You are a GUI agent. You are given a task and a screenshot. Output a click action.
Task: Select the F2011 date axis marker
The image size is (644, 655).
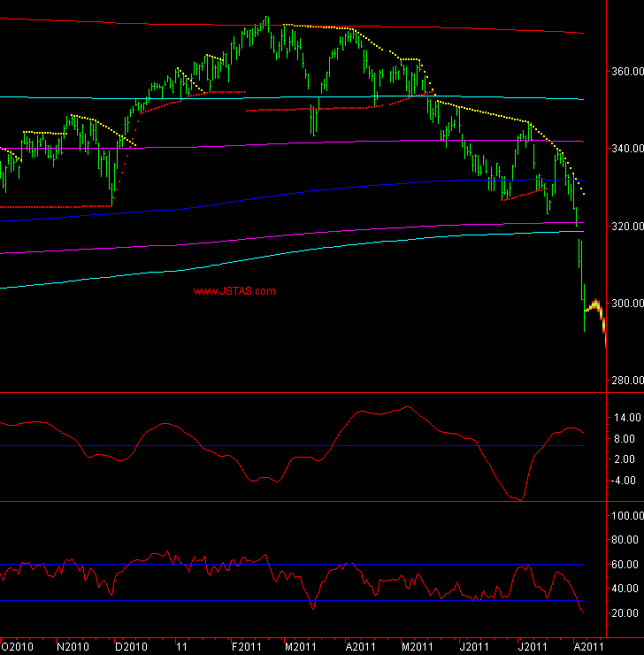click(x=247, y=647)
